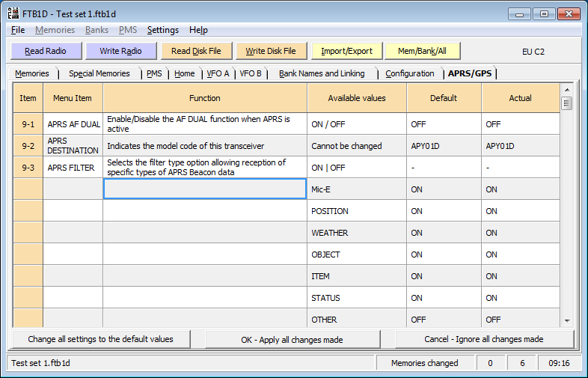Click the Default column header
The height and width of the screenshot is (378, 588).
point(444,98)
